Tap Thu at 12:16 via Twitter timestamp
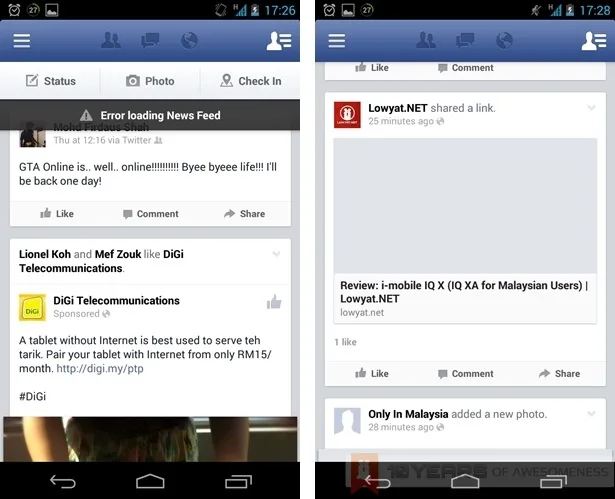 click(x=102, y=140)
